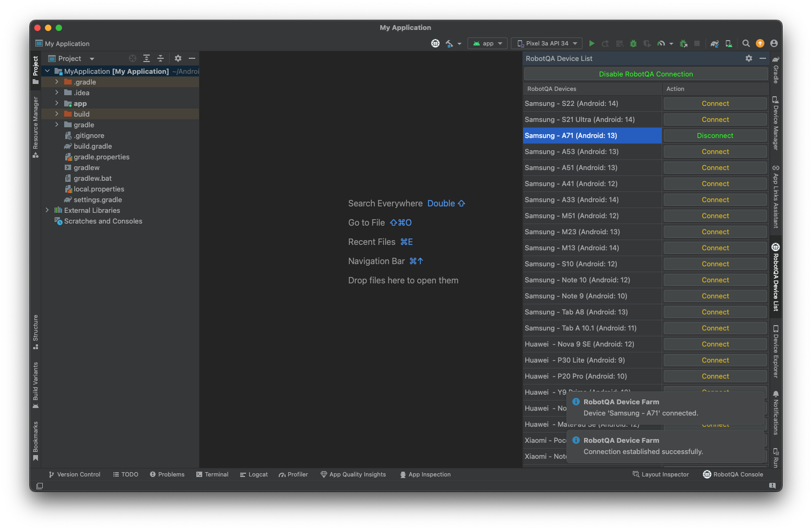Open Search Everywhere magnifier icon

click(x=746, y=43)
